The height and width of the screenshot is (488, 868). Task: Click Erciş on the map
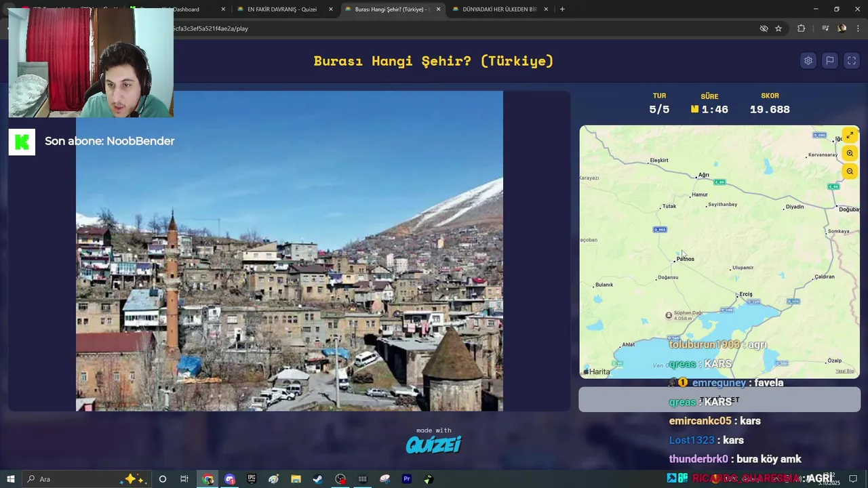745,294
